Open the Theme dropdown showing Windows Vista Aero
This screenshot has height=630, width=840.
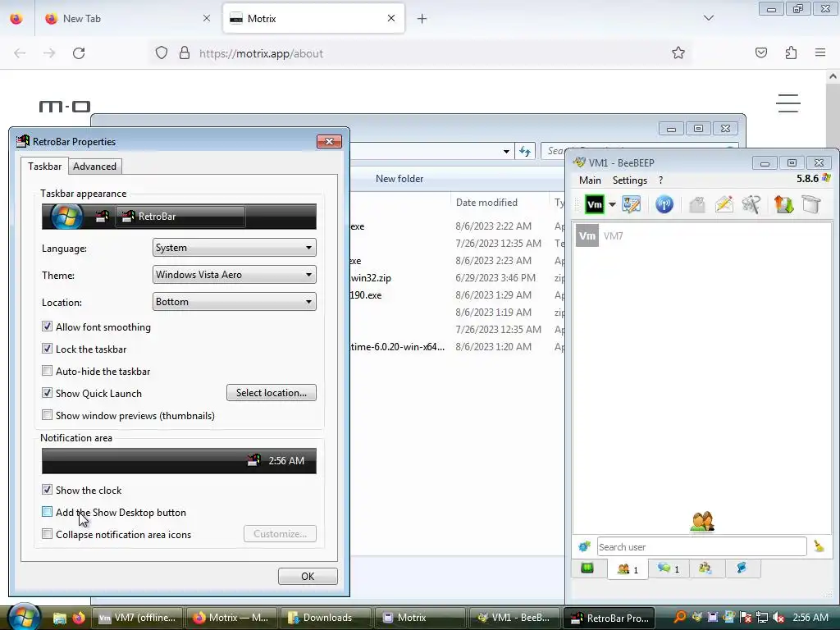tap(234, 275)
